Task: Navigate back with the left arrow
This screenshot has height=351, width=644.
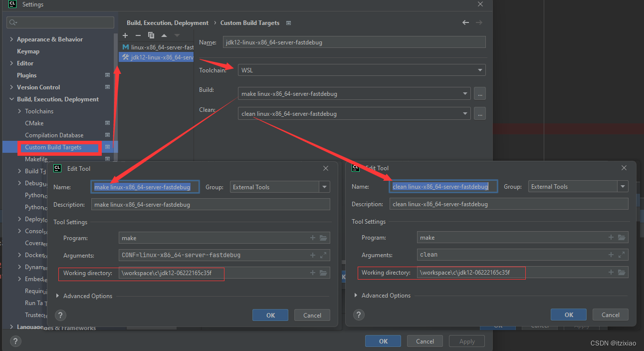Action: 465,22
